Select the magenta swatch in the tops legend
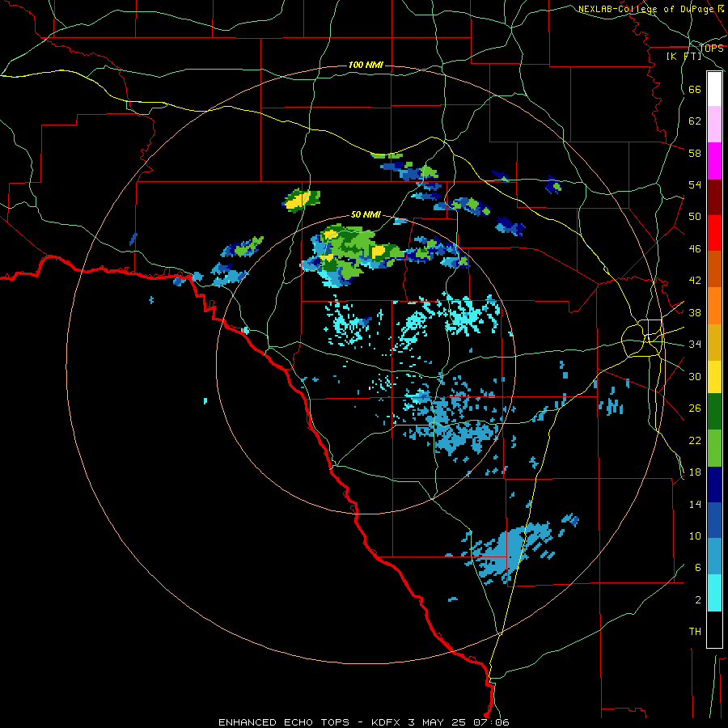 714,161
